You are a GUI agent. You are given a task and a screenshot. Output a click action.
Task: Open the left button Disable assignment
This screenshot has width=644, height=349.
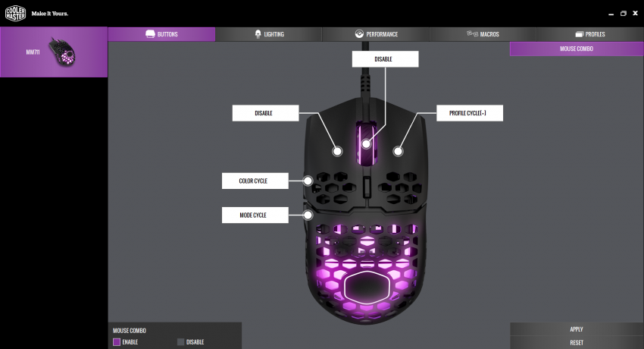pos(263,113)
